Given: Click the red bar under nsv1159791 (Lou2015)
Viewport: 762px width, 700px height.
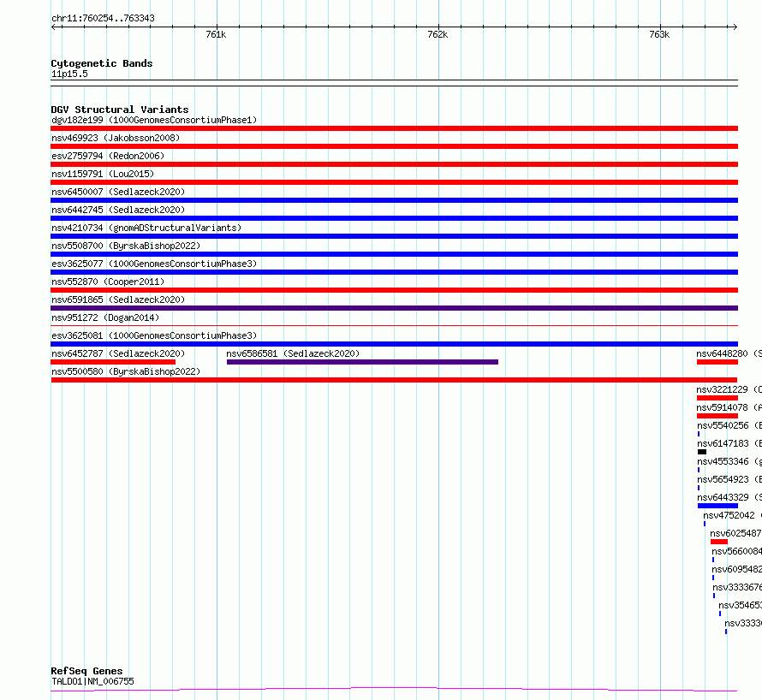Looking at the screenshot, I should pos(394,182).
